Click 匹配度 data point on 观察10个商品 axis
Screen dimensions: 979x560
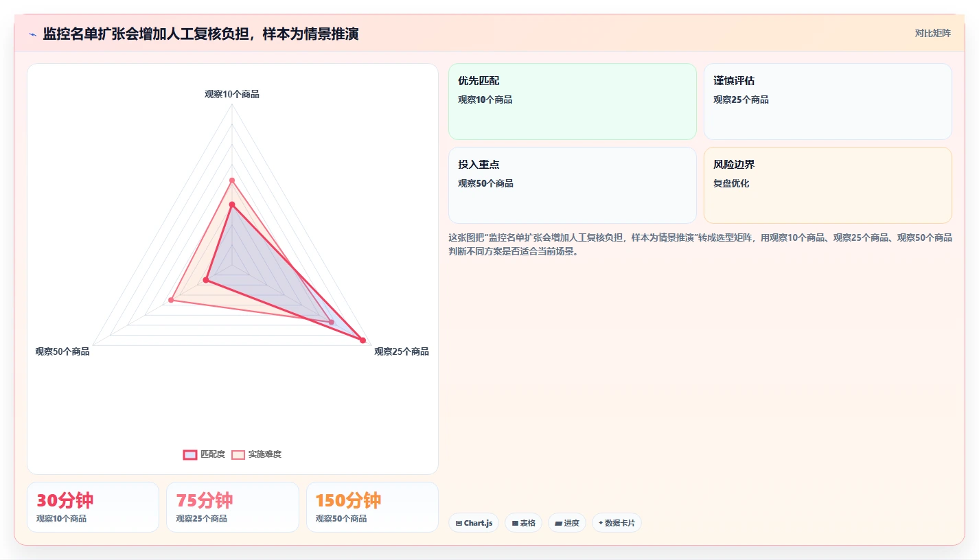click(x=232, y=205)
